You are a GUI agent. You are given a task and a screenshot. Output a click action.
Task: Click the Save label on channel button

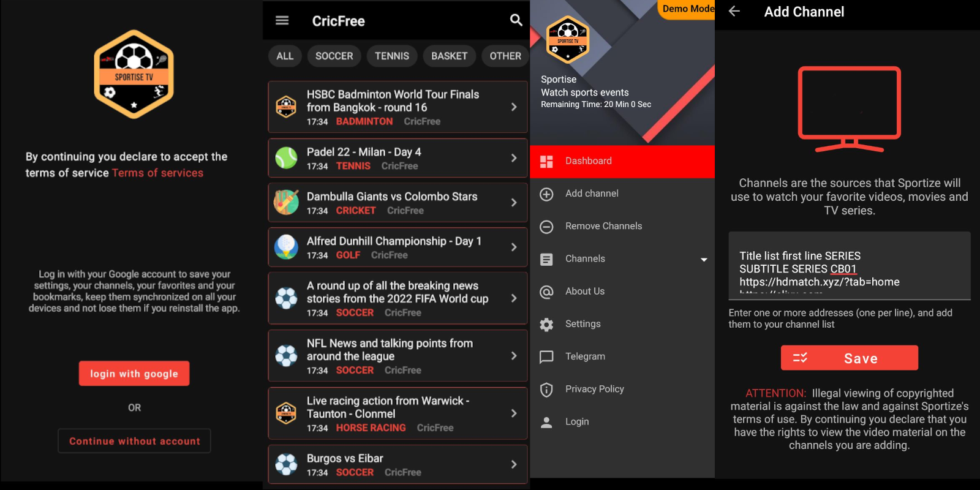[861, 359]
